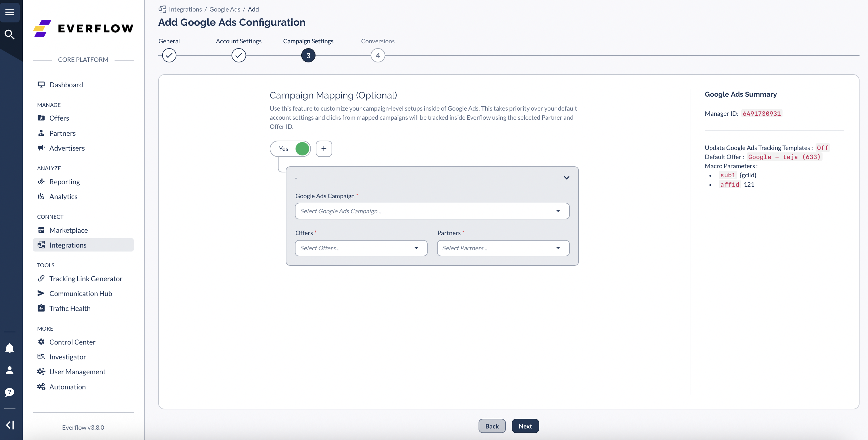Click the Integrations sidebar icon

coord(41,245)
